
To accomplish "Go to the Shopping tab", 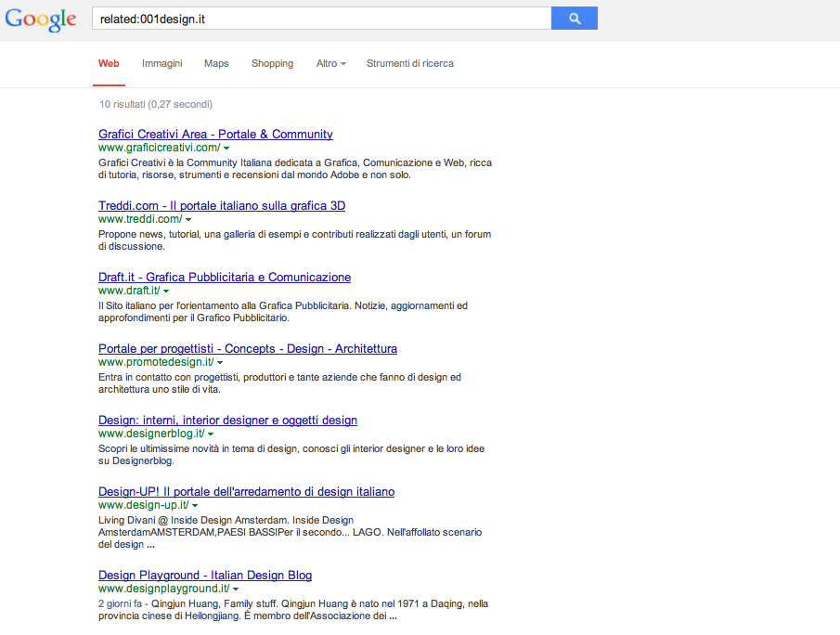I will click(x=272, y=63).
